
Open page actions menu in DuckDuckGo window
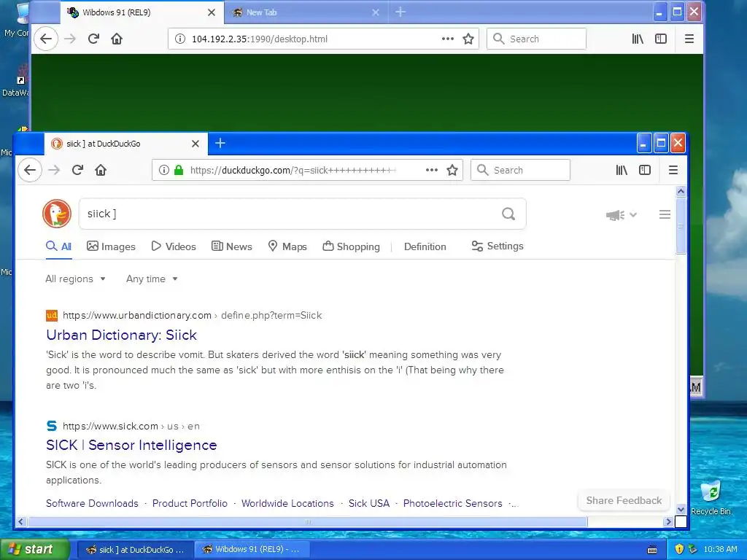point(432,170)
